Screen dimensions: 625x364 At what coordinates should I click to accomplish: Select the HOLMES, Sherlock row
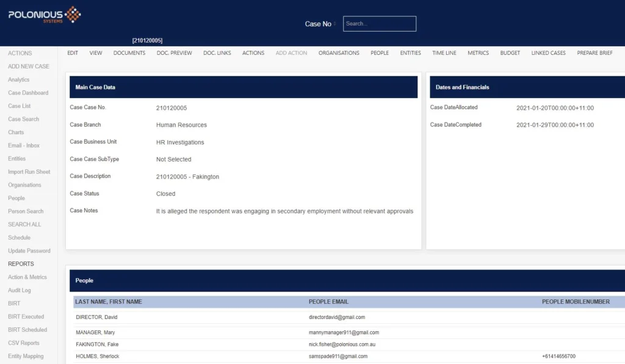[x=97, y=356]
